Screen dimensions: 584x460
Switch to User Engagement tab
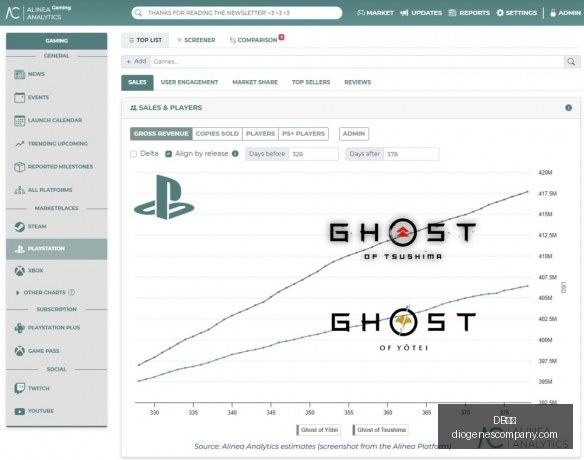click(x=189, y=82)
